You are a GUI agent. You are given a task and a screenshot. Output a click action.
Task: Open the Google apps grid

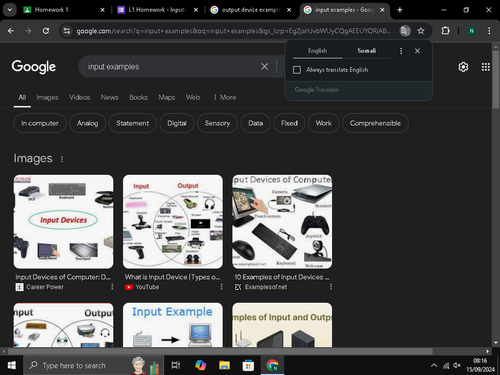pyautogui.click(x=486, y=67)
